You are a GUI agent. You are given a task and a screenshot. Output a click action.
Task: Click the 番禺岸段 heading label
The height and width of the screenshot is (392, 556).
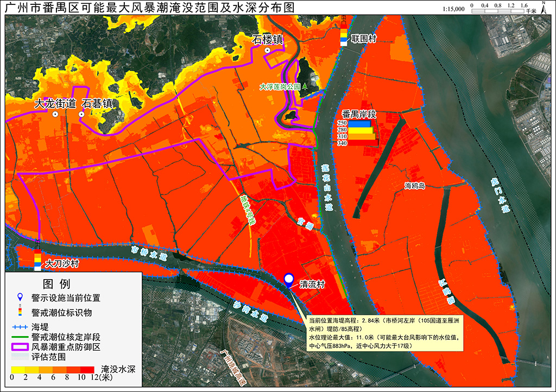[x=358, y=114]
